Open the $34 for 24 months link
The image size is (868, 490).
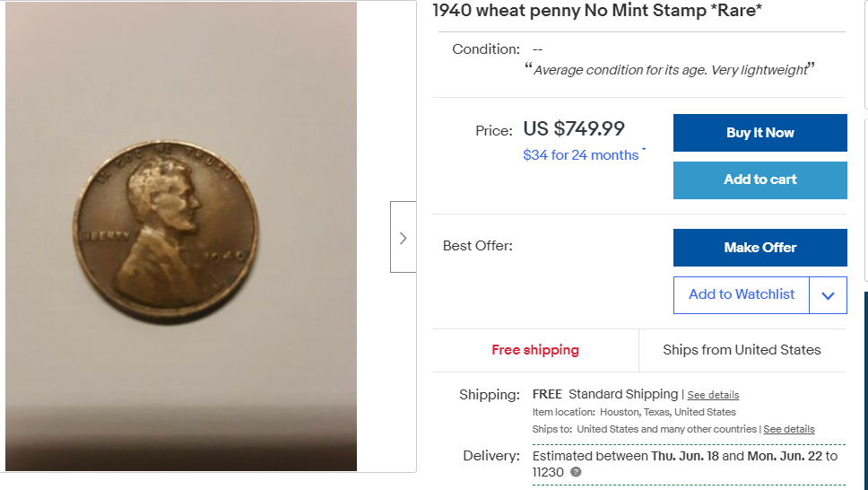(580, 155)
